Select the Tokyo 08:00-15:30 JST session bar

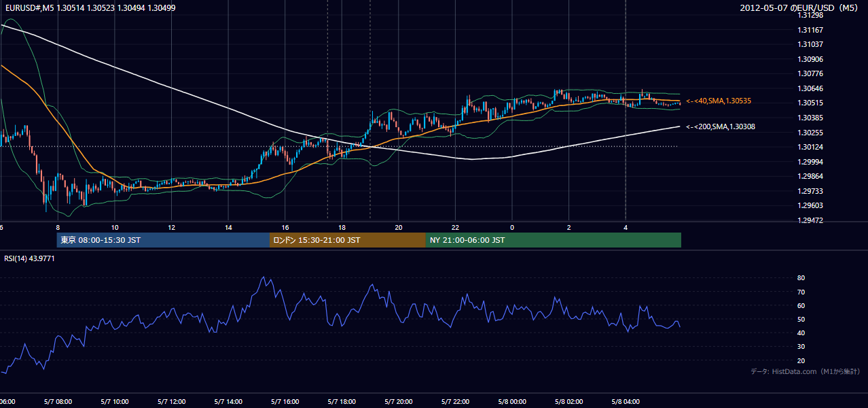coord(164,240)
